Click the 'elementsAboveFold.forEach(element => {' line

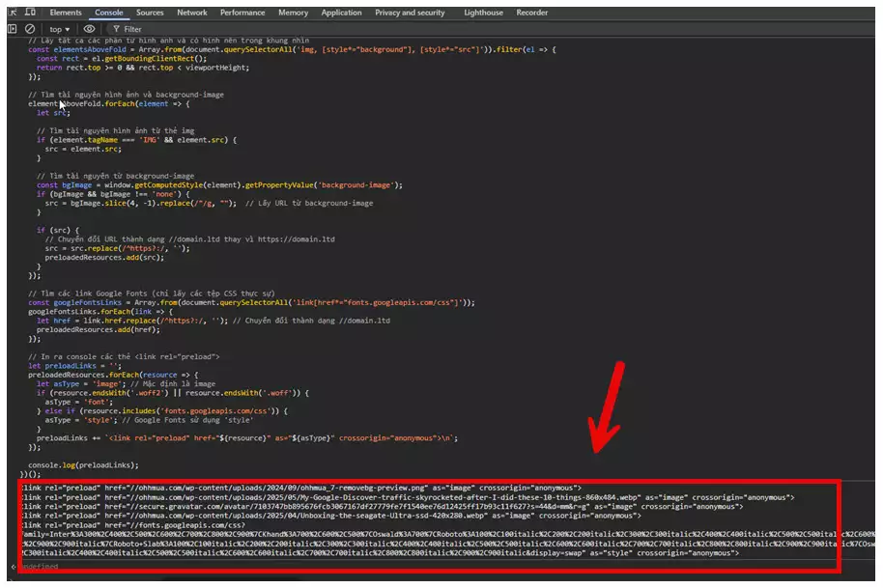pos(109,103)
